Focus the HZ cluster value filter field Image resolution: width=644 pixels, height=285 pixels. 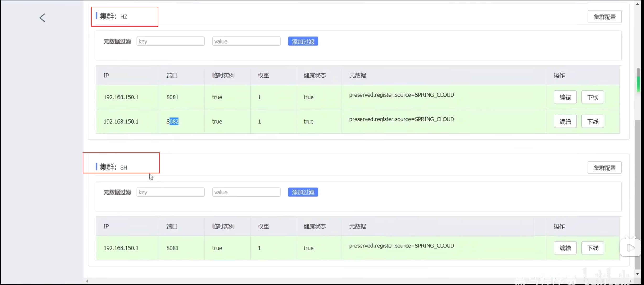pyautogui.click(x=246, y=41)
